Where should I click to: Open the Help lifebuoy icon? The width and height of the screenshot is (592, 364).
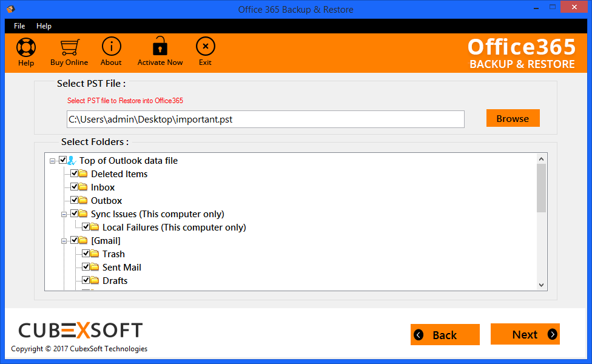pyautogui.click(x=26, y=47)
